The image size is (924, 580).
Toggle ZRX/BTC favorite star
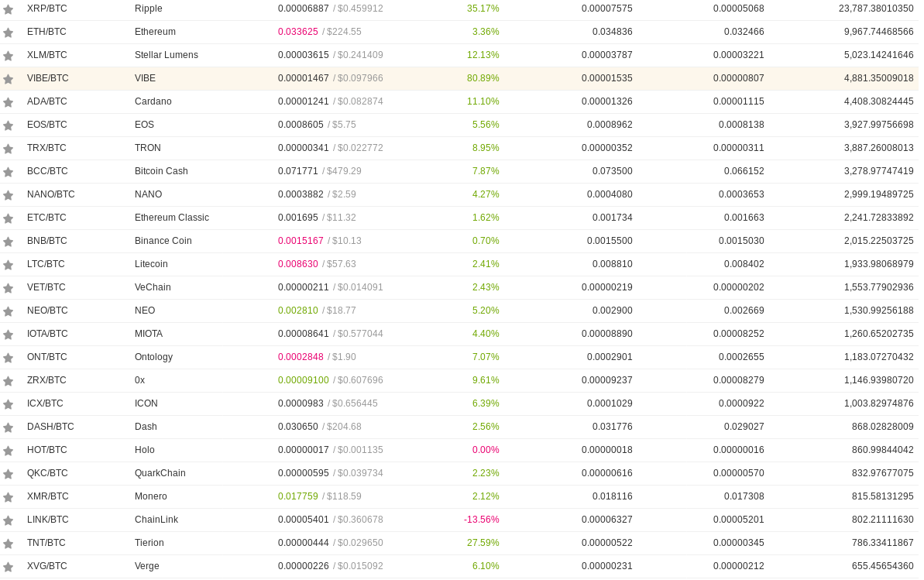pos(9,381)
